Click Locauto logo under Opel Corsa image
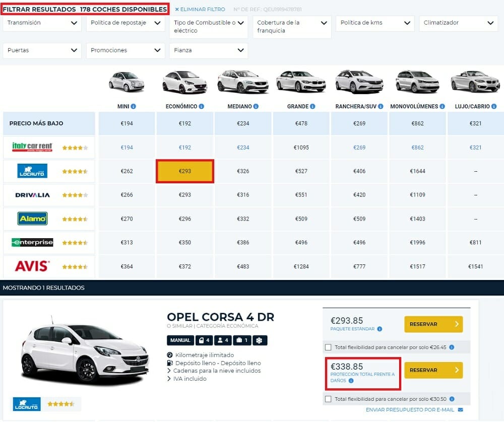The width and height of the screenshot is (504, 422). point(27,404)
